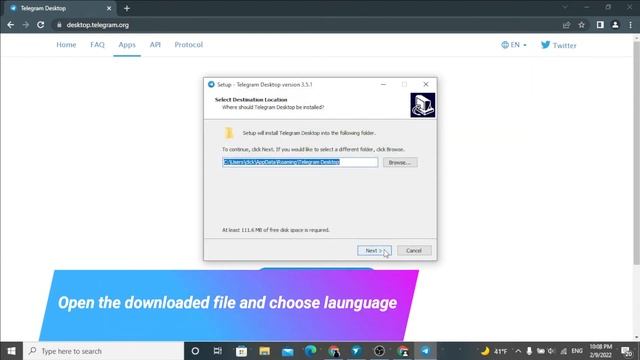Click the destination folder path field

(300, 162)
